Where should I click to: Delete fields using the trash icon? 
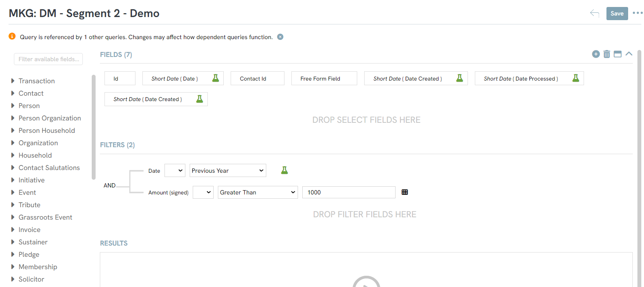(x=607, y=54)
